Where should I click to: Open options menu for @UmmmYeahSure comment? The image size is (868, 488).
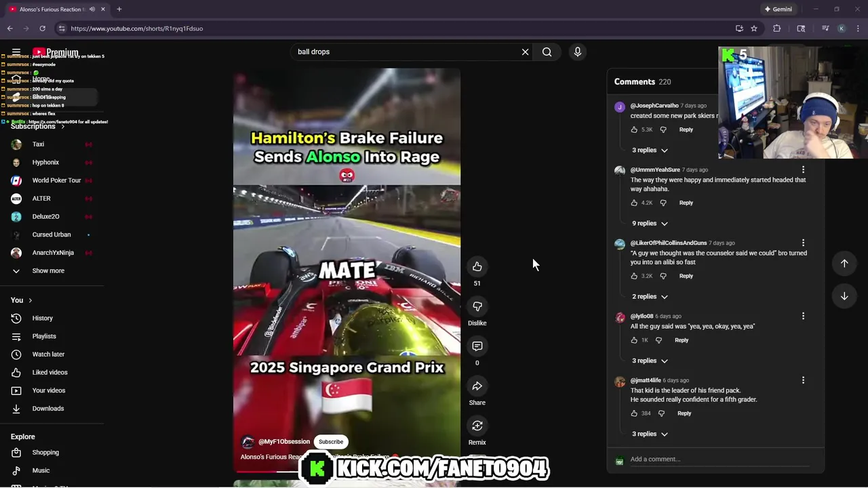[x=803, y=169]
